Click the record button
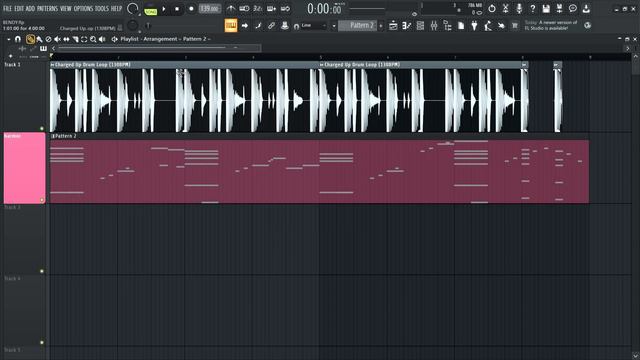640x360 pixels. tap(191, 9)
